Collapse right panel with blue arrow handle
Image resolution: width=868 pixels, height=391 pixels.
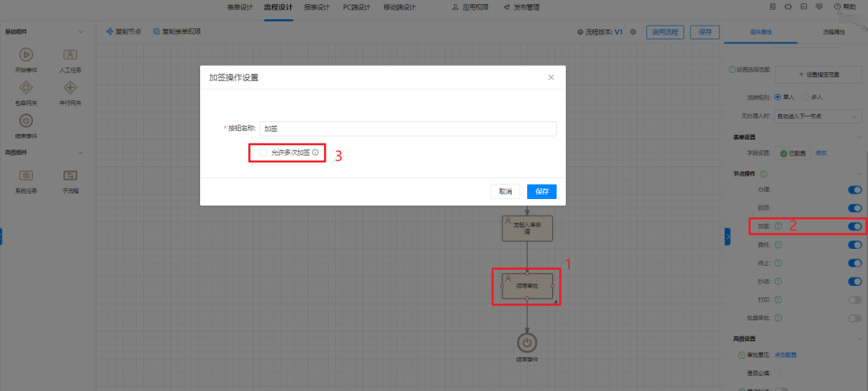(x=727, y=236)
